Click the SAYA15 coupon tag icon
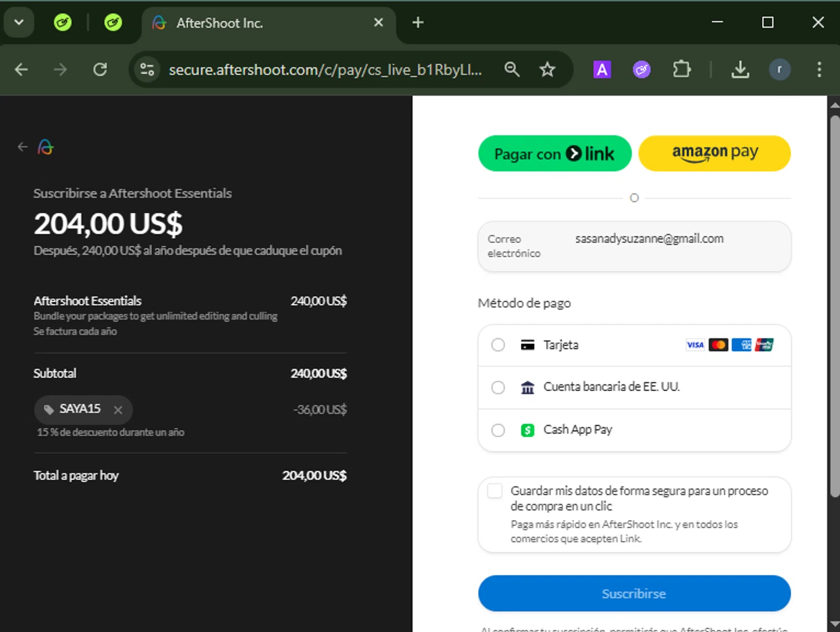 pos(49,409)
